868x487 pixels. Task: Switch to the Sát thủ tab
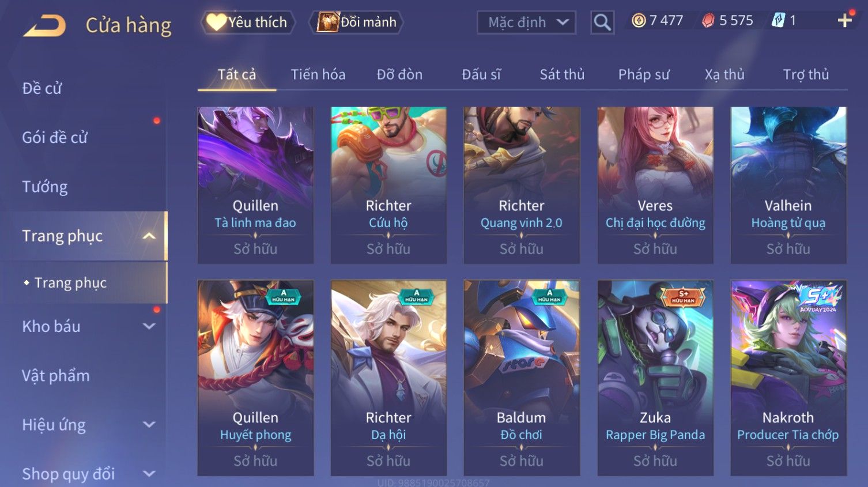point(562,74)
